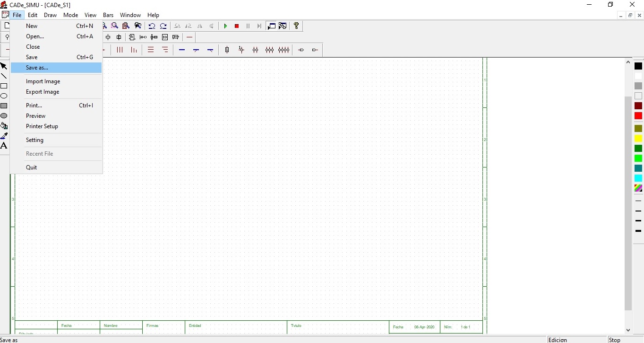The image size is (644, 343).
Task: Select the filled gray ellipse tool
Action: (x=4, y=116)
